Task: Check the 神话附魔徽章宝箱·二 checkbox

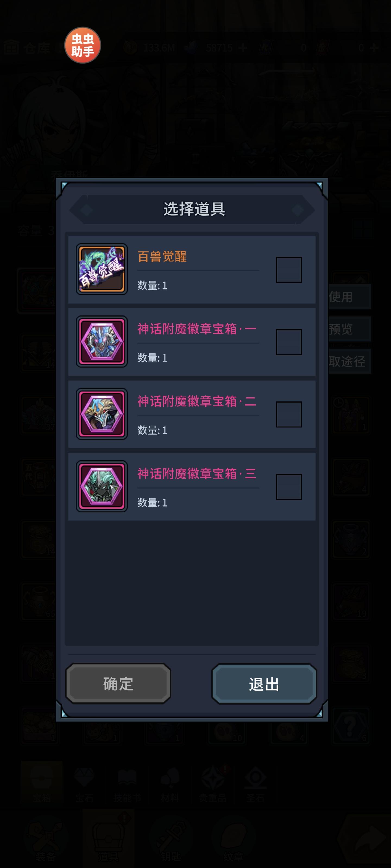Action: click(289, 414)
